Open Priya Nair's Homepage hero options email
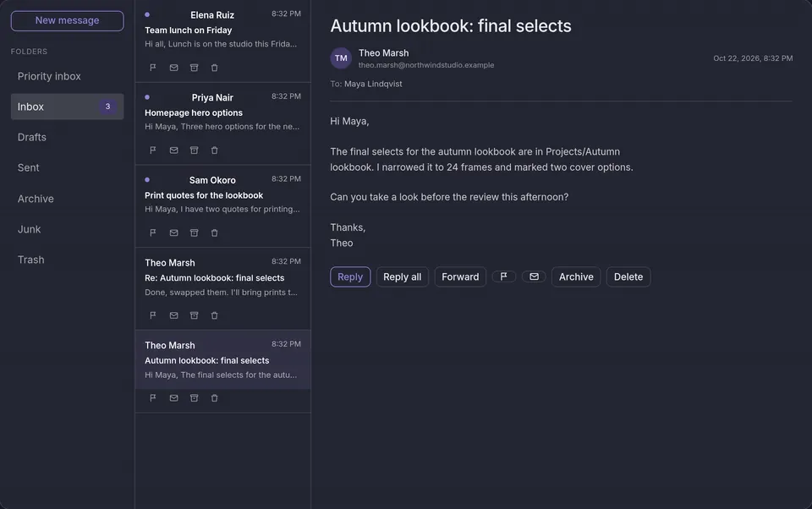This screenshot has width=812, height=509. point(222,112)
